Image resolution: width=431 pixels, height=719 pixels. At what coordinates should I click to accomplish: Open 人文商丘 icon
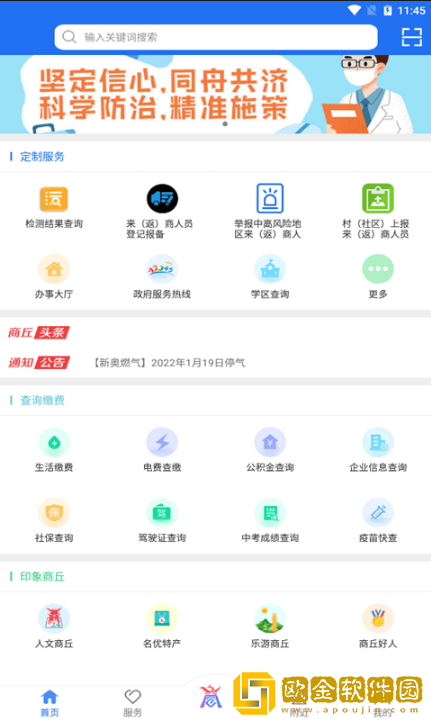coord(54,619)
